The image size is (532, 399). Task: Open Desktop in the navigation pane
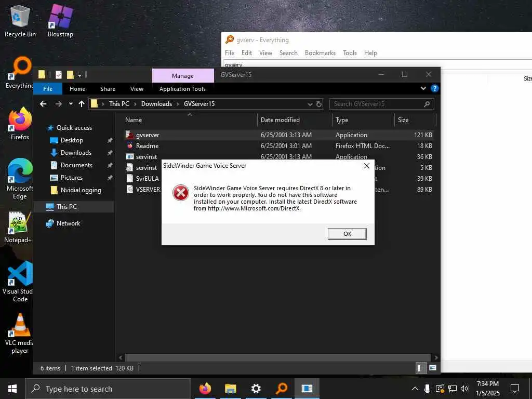point(72,140)
